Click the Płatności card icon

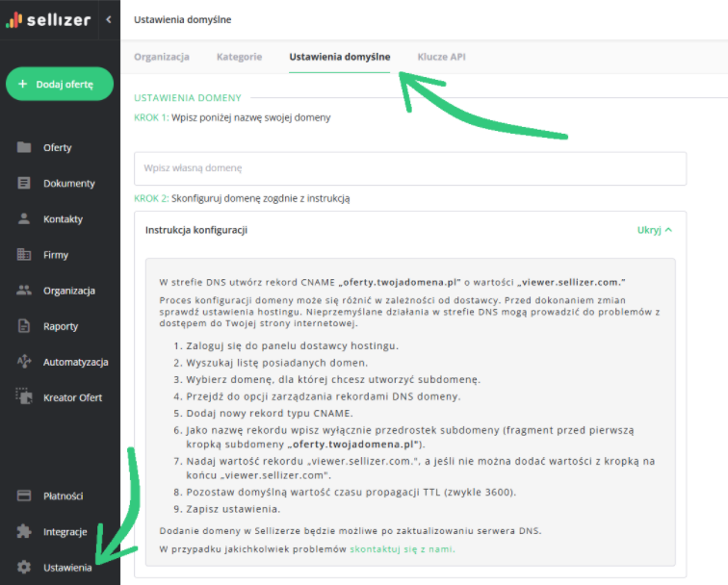(x=24, y=496)
